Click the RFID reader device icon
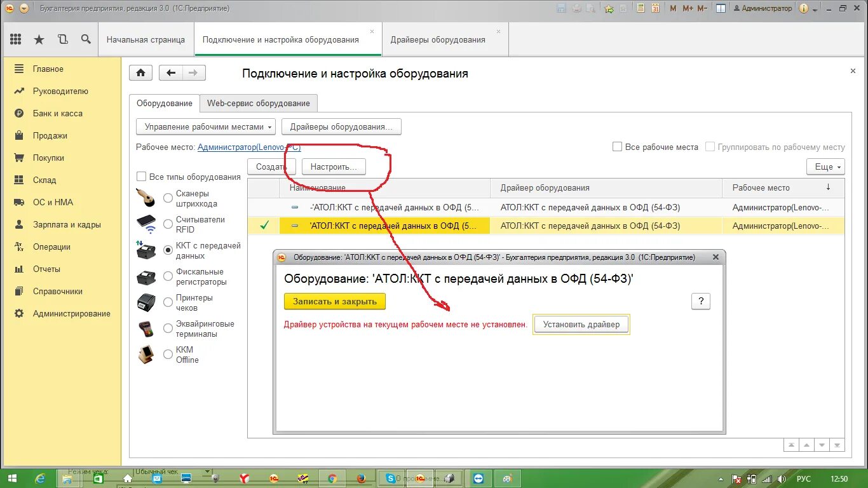 tap(146, 224)
